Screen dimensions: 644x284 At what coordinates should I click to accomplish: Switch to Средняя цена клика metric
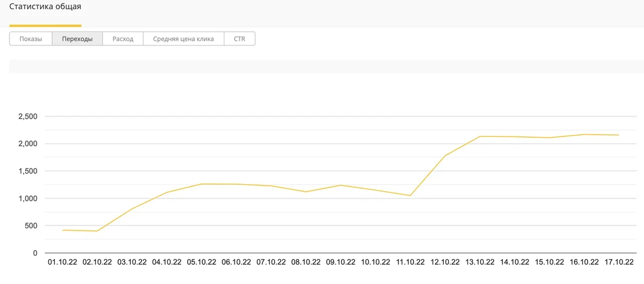[x=184, y=39]
